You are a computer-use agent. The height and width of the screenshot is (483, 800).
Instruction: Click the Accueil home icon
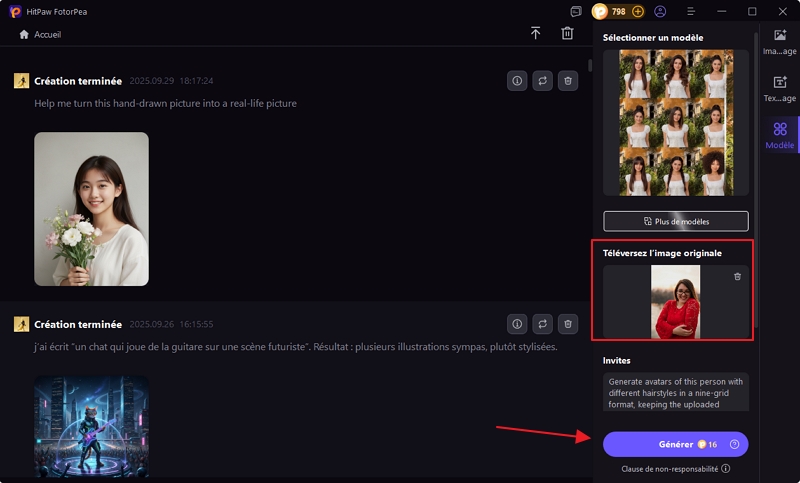point(24,34)
